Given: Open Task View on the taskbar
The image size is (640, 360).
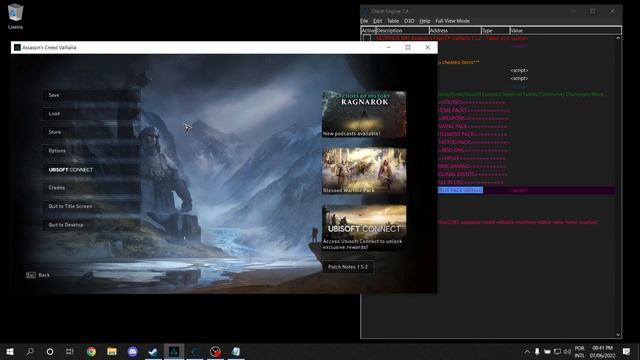Looking at the screenshot, I should point(70,351).
